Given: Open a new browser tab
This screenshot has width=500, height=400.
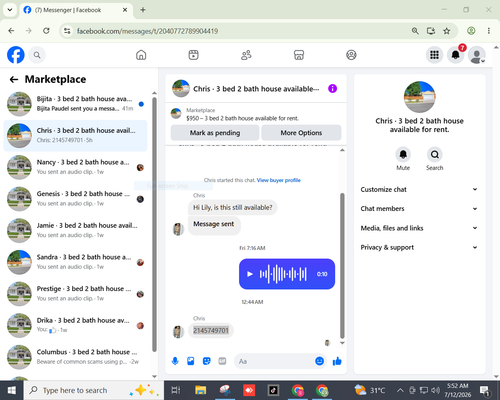Looking at the screenshot, I should [143, 10].
